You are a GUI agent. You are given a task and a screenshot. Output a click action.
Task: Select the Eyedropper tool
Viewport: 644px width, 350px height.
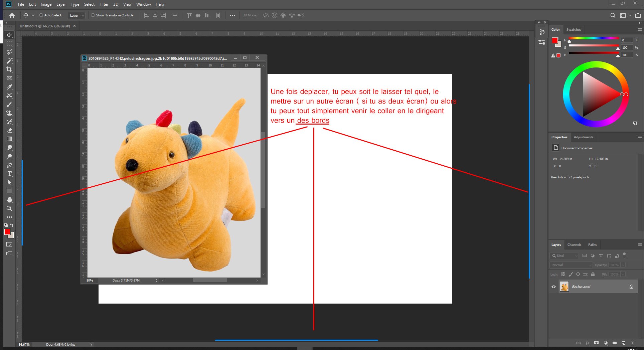click(9, 87)
